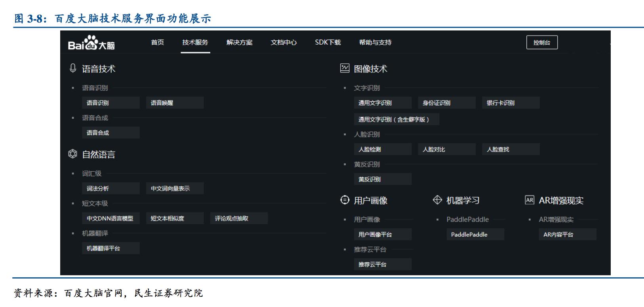Click the 短文本级 subcategory label
The width and height of the screenshot is (644, 307).
click(x=95, y=203)
